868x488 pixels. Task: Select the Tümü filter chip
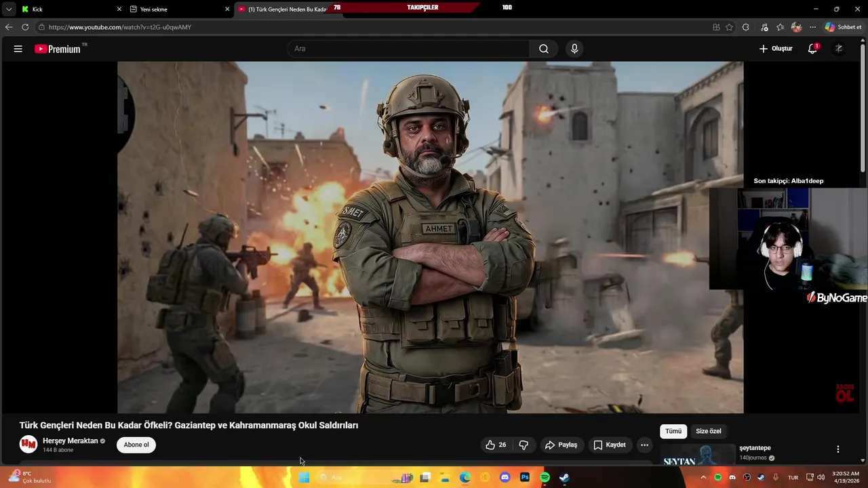click(673, 431)
